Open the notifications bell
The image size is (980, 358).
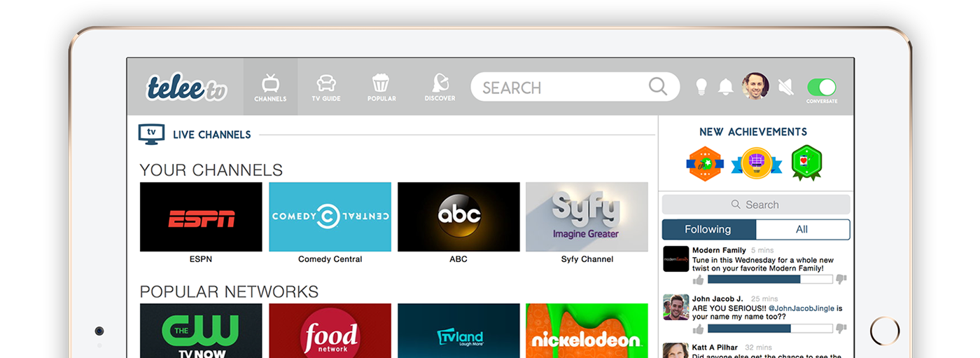pyautogui.click(x=726, y=87)
